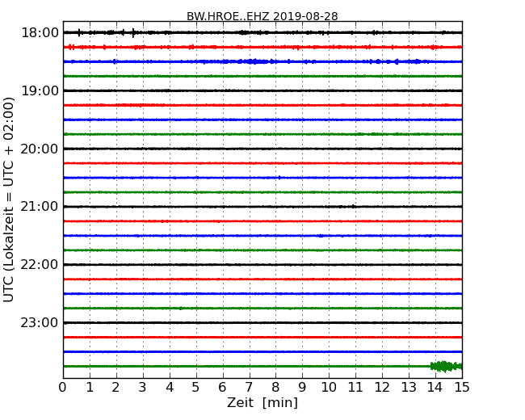Viewport: 525px width, 420px height.
Task: Select the x-axis tick label 4
Action: pos(170,388)
